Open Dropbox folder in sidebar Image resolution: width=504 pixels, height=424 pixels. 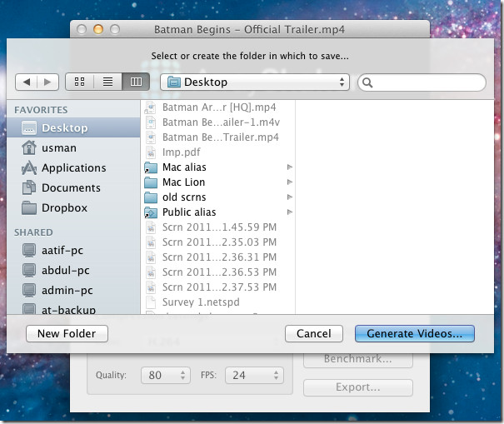(x=64, y=207)
